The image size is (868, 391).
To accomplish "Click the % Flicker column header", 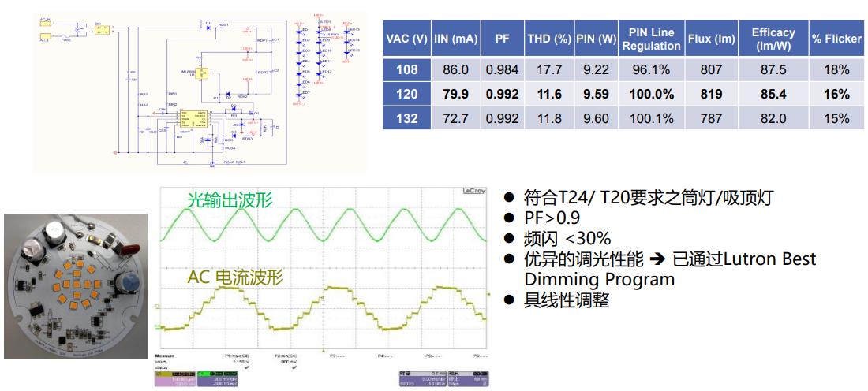I will [x=836, y=39].
